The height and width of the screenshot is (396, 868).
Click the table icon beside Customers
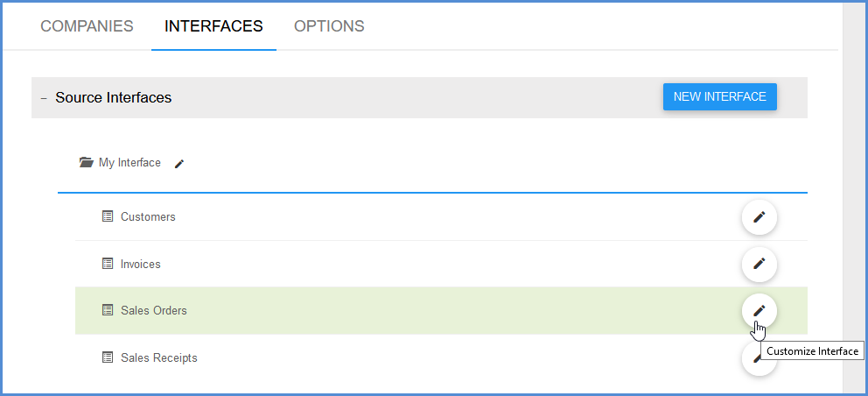(x=108, y=216)
